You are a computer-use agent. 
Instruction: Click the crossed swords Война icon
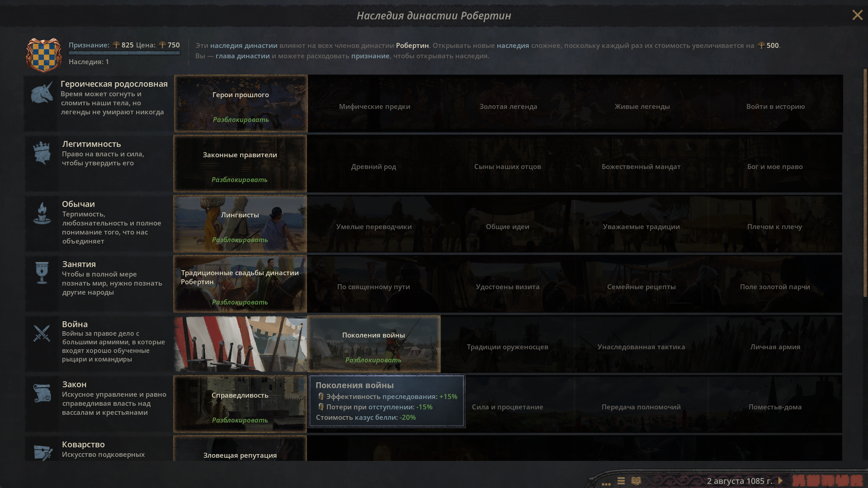[x=42, y=333]
